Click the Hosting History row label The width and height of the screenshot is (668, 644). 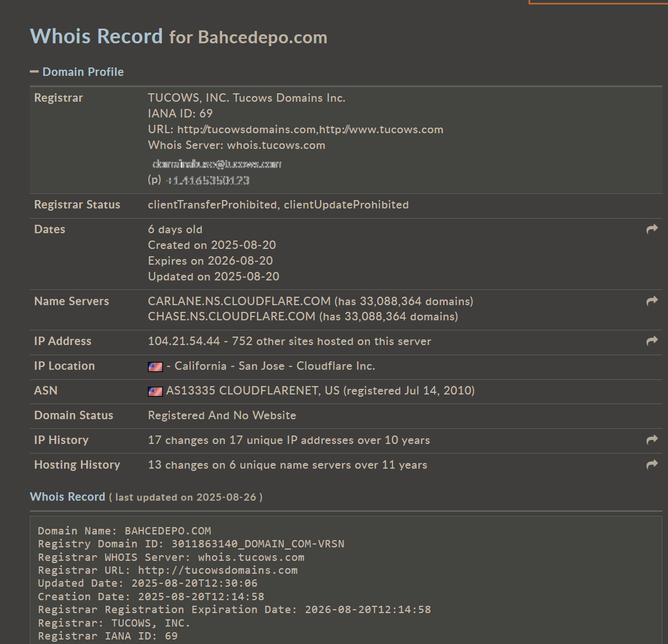coord(77,465)
